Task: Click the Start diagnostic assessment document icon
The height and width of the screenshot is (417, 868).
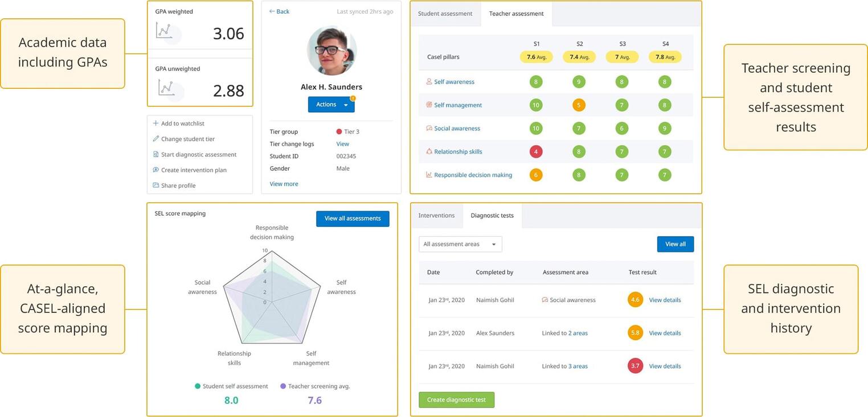Action: 156,154
